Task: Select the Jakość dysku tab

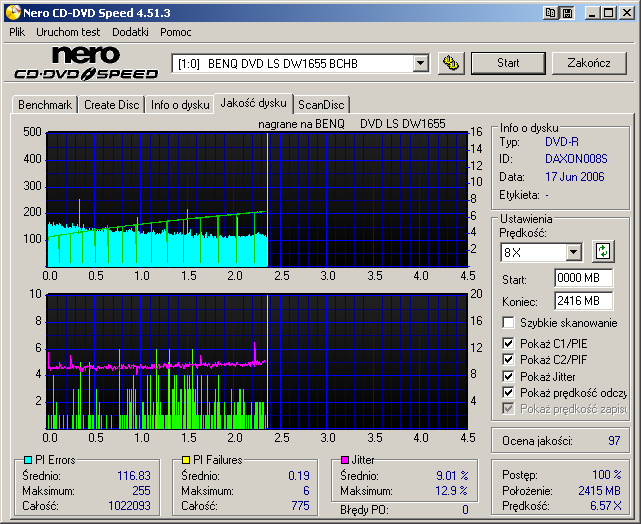Action: (253, 103)
